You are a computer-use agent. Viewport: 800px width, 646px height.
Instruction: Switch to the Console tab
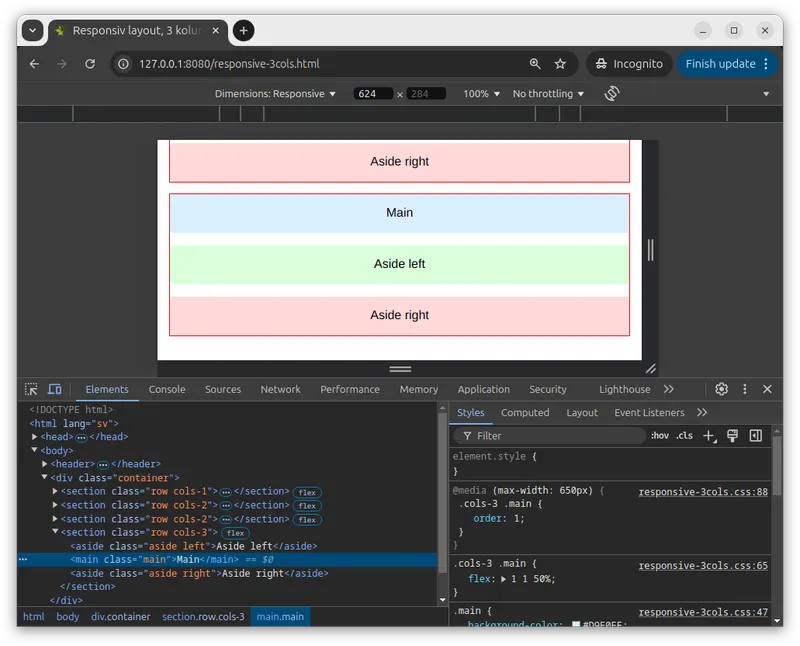pos(167,389)
